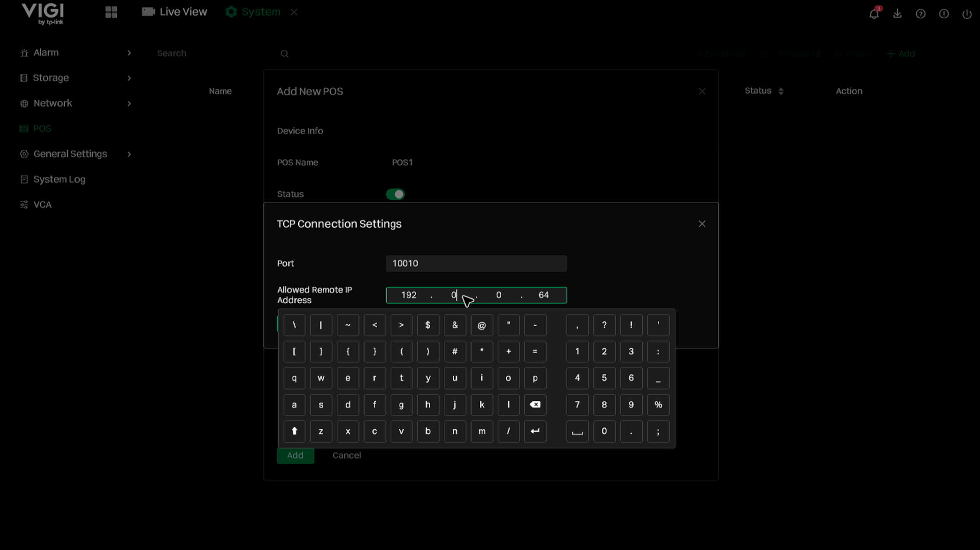Click the POS Name field POS1

(402, 162)
